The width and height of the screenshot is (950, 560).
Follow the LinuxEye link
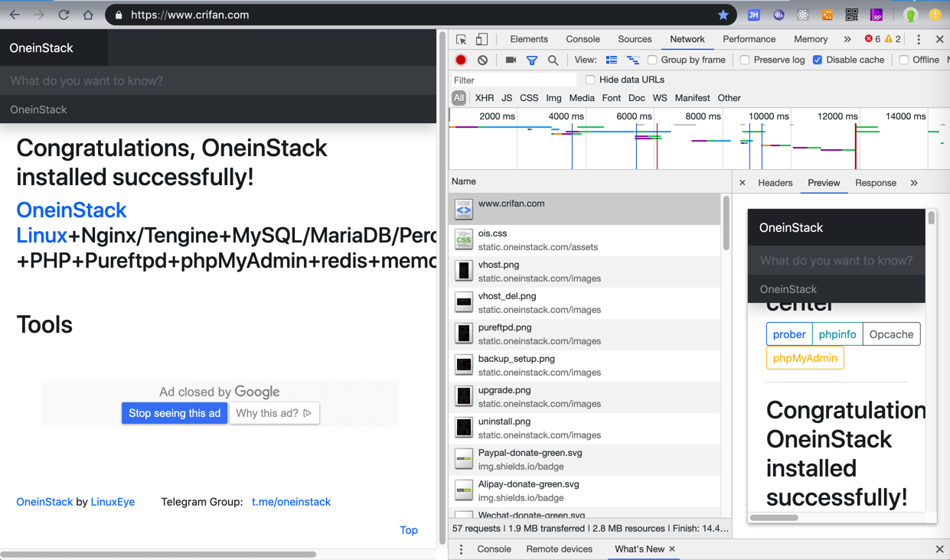tap(113, 502)
